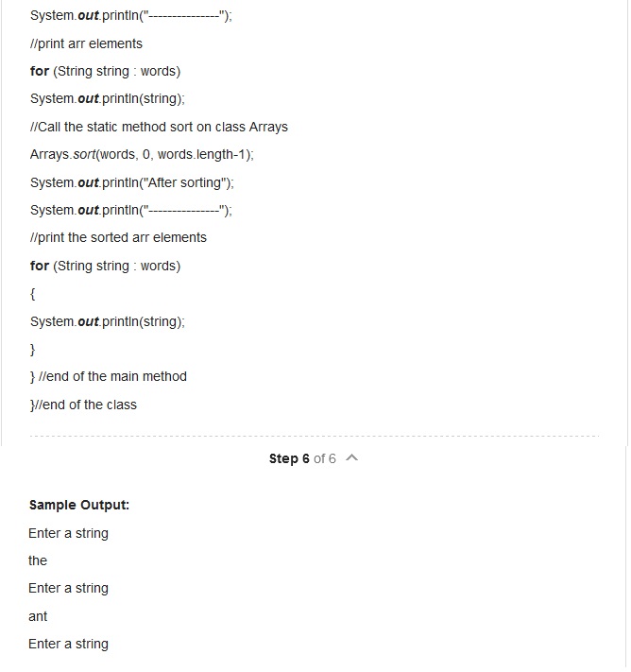The image size is (631, 672).
Task: Click the word "ant" in sample output
Action: 38,616
